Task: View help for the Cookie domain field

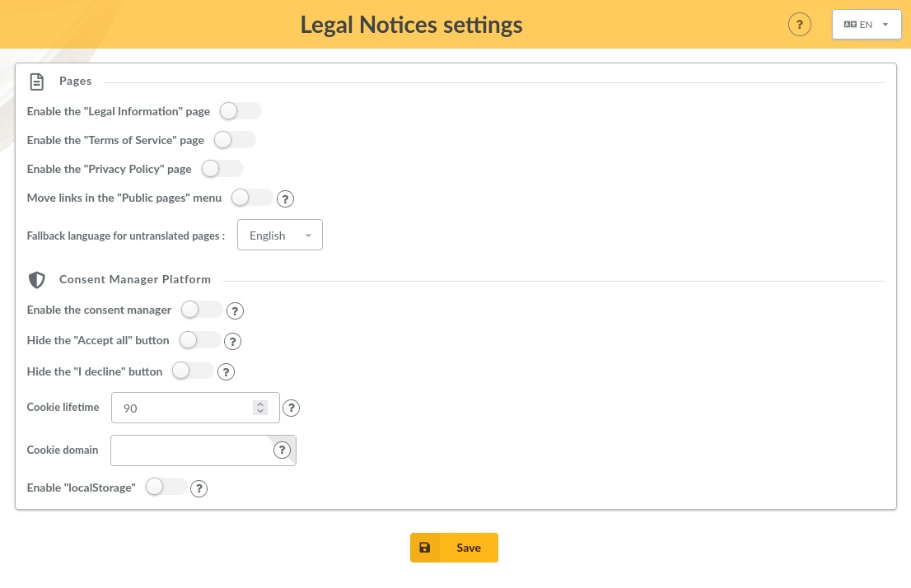Action: (283, 450)
